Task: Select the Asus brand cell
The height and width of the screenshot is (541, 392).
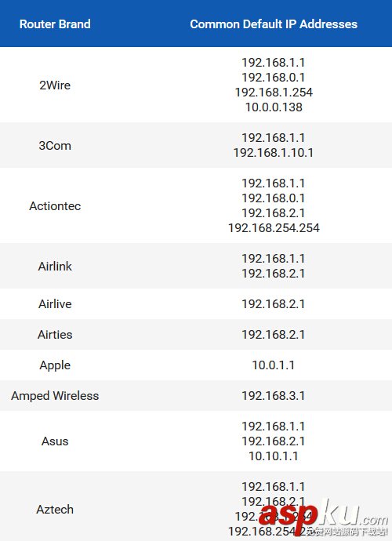Action: click(55, 441)
